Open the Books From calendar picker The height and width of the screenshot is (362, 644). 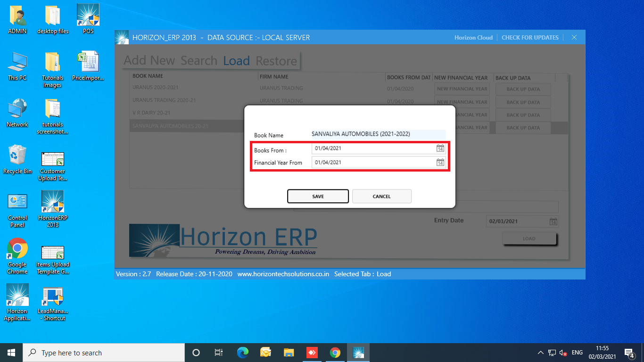point(440,148)
